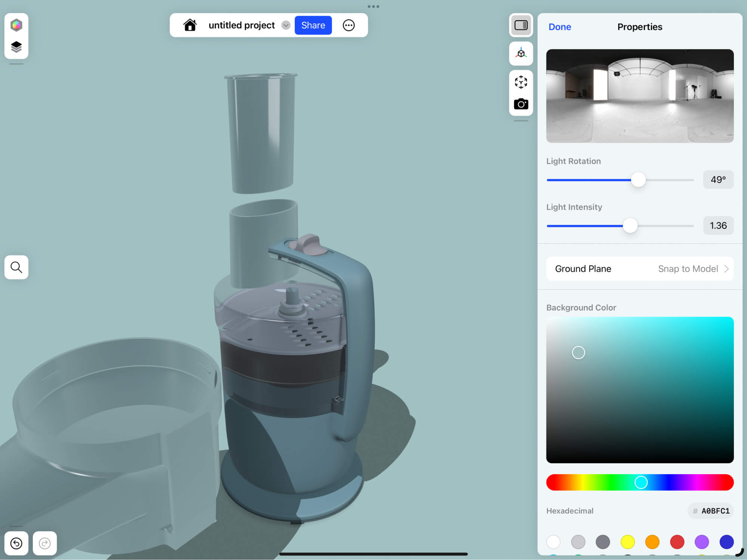Open the layers stack panel
Viewport: 747px width, 560px height.
(x=16, y=47)
